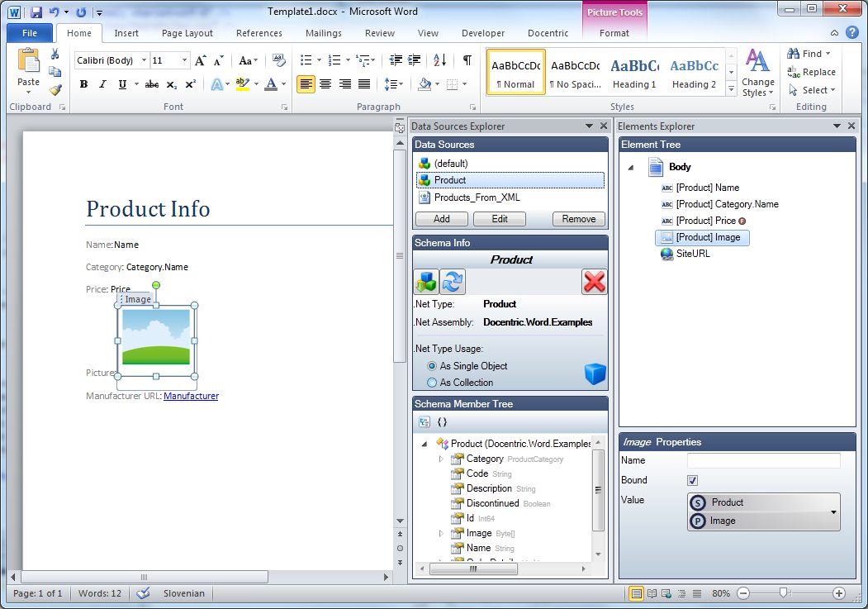
Task: Expand the Image schema member
Action: [x=441, y=533]
